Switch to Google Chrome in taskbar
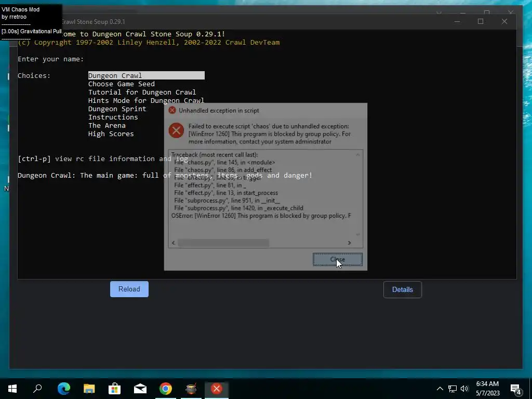532x399 pixels. [166, 389]
